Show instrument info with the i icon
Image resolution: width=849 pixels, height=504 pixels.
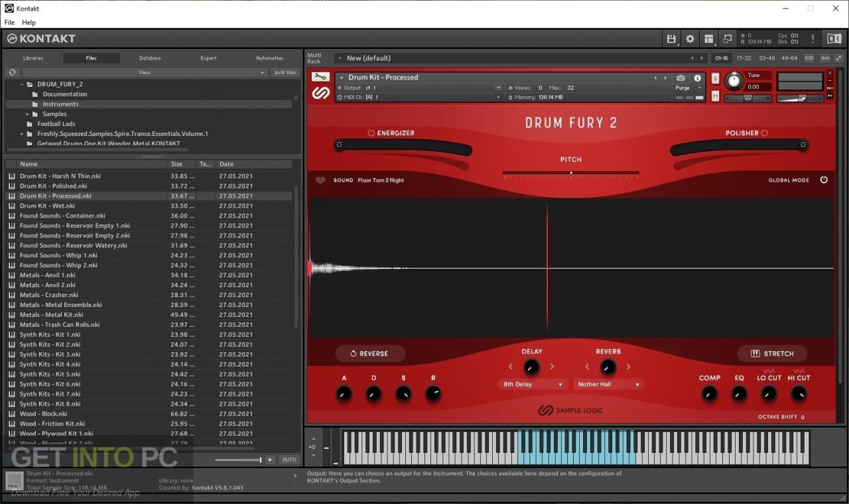pyautogui.click(x=697, y=78)
